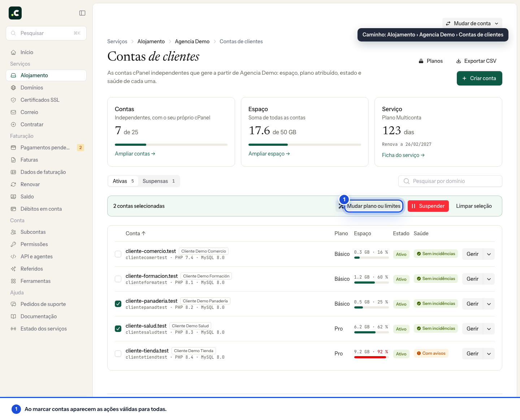Follow the Ampliar espaço link
This screenshot has width=520, height=420.
click(x=269, y=154)
